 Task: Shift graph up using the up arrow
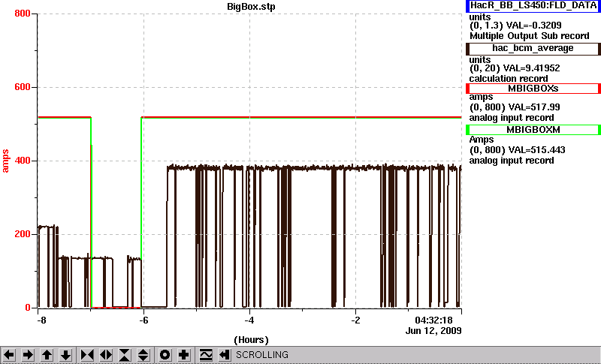pos(47,355)
